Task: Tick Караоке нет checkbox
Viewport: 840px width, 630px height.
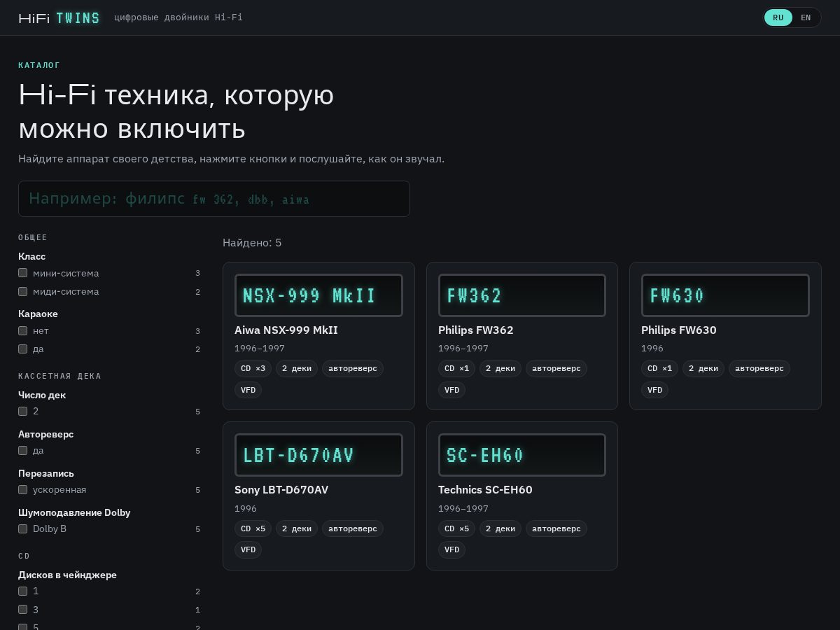Action: tap(23, 330)
